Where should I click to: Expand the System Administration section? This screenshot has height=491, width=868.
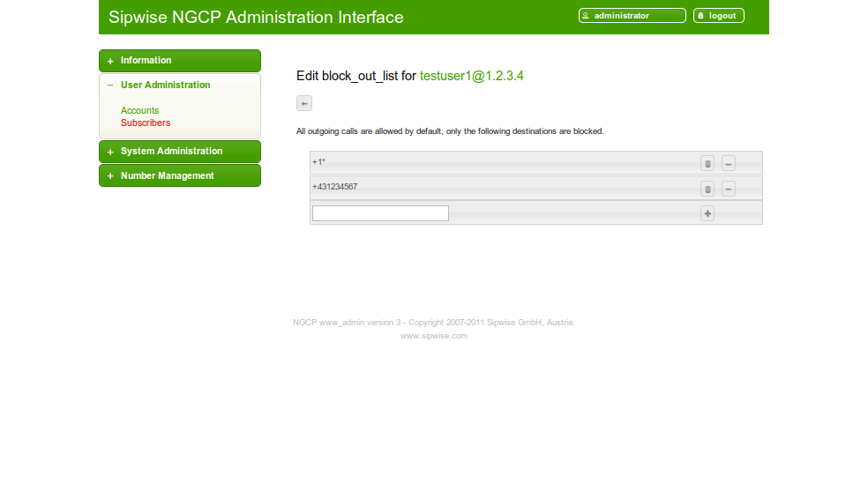(180, 152)
